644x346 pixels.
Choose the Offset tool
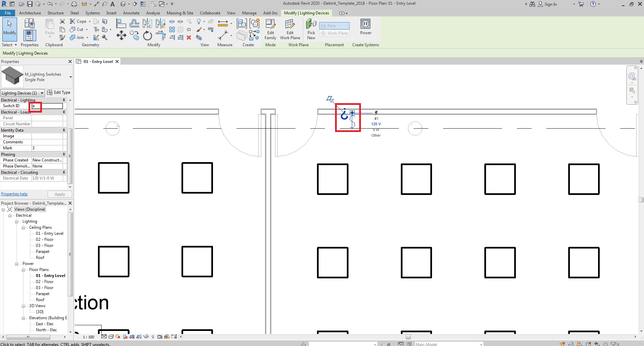pyautogui.click(x=134, y=23)
